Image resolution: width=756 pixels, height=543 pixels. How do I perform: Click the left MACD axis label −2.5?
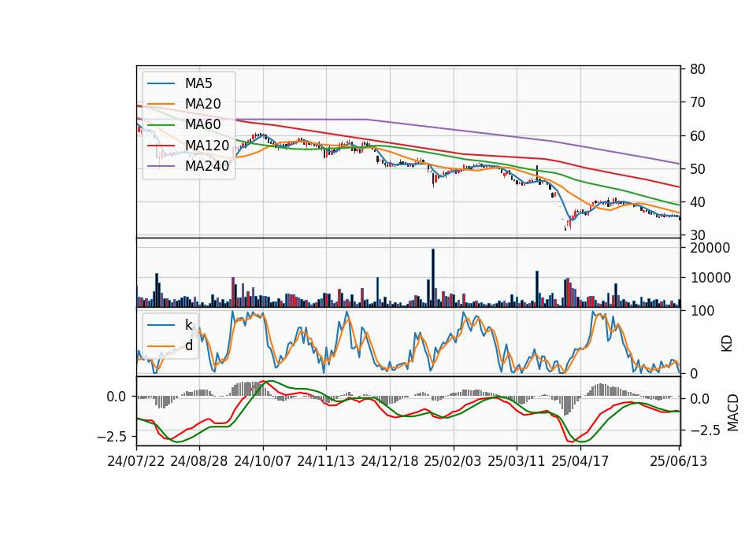112,437
